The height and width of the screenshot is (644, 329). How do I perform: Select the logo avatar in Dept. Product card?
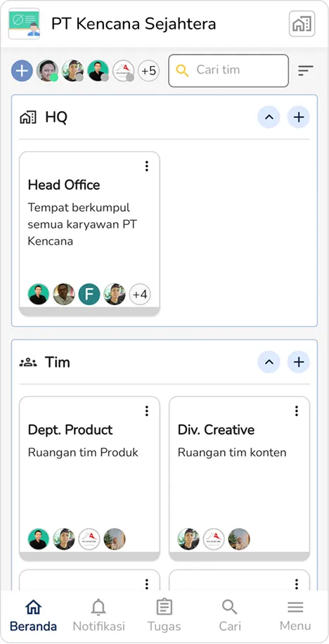point(89,539)
